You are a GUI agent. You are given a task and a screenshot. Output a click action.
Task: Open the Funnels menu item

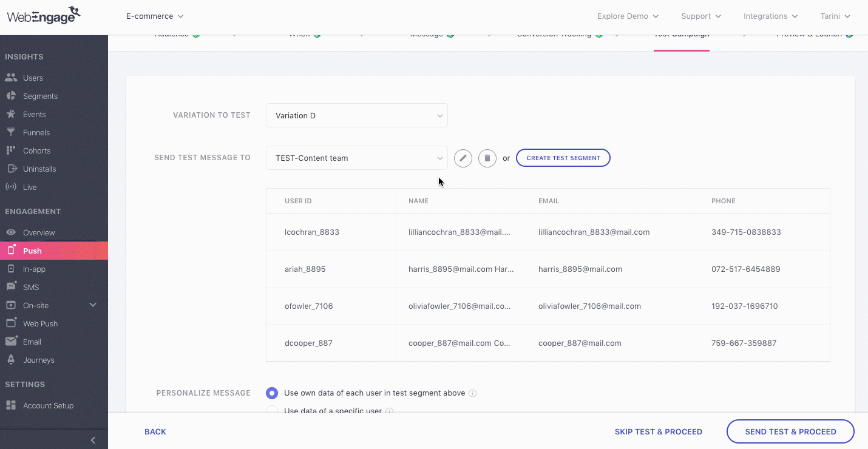click(x=36, y=132)
